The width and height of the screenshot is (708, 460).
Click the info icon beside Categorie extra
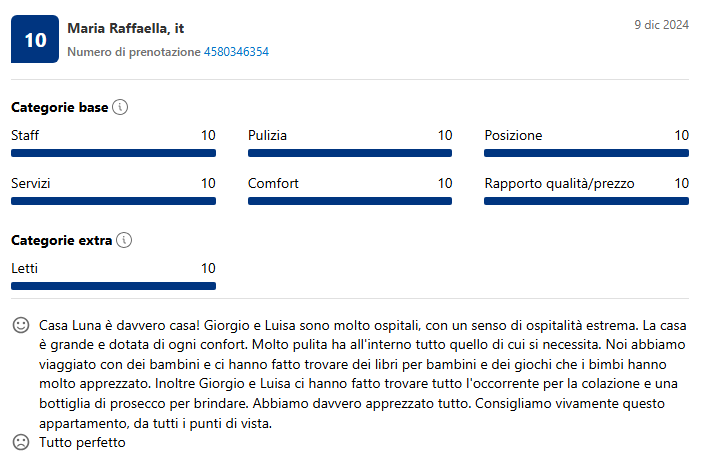(124, 240)
